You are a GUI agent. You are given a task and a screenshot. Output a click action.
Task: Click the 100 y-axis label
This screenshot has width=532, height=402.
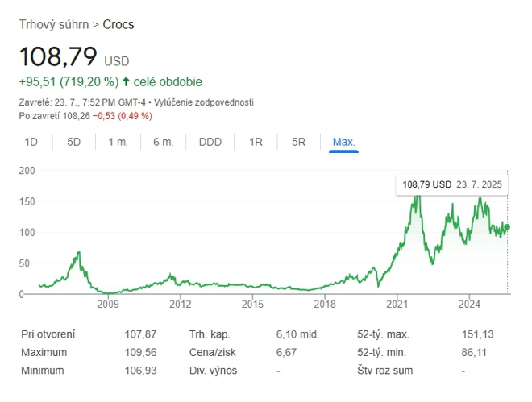click(x=27, y=233)
